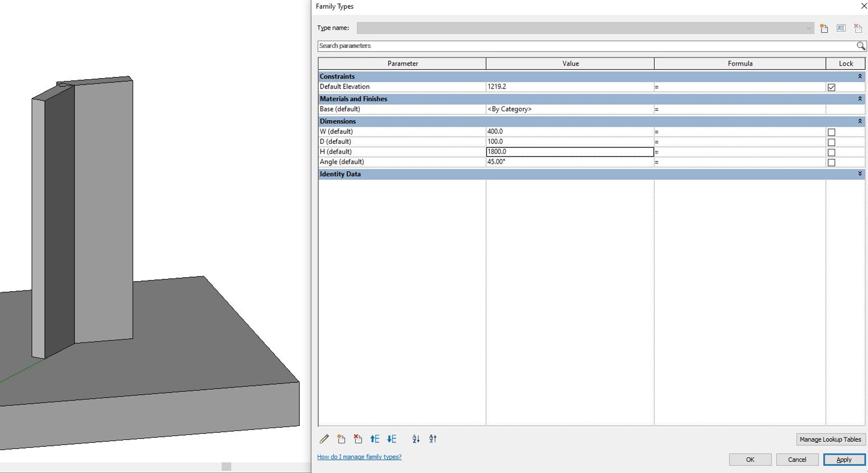
Task: Close the Family Types dialog
Action: point(863,6)
